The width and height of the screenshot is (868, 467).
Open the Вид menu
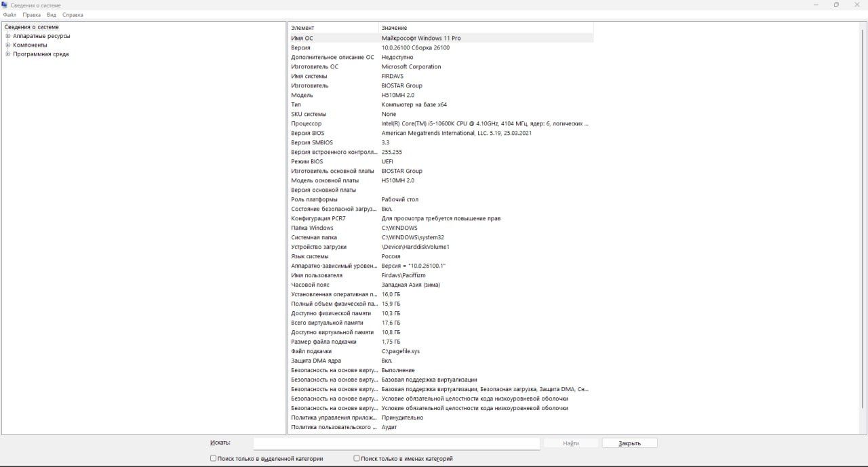tap(52, 15)
